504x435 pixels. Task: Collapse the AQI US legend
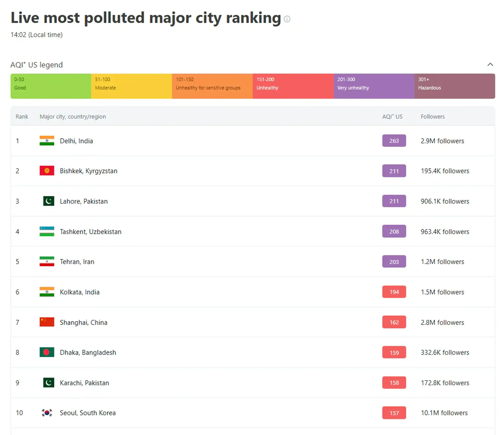(490, 65)
